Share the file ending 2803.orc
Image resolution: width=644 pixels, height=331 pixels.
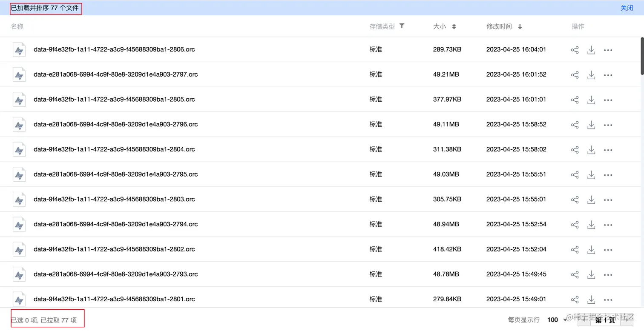[575, 200]
